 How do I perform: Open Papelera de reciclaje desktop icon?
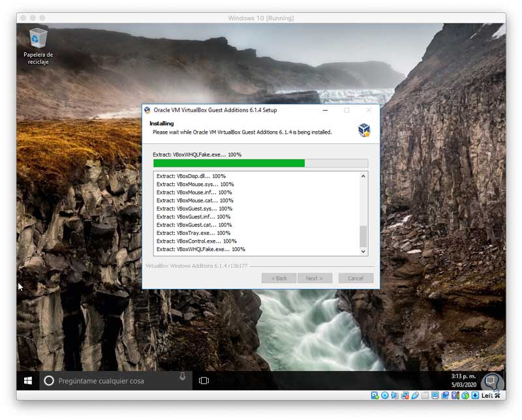pos(38,46)
